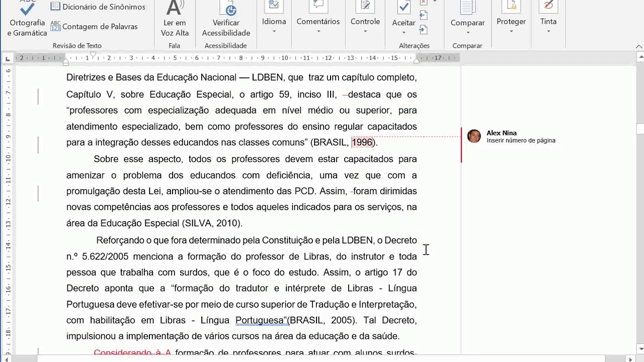
Task: Click the "Acessibilidade" group label
Action: point(225,46)
